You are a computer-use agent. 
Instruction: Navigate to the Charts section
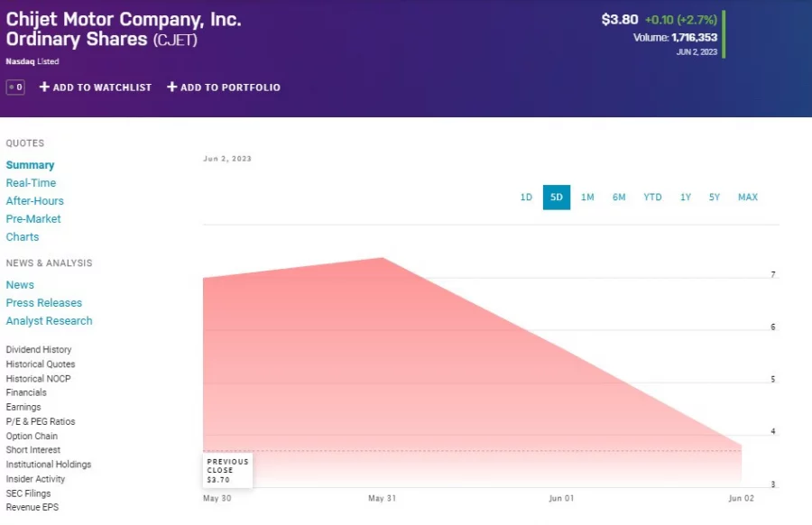(23, 236)
